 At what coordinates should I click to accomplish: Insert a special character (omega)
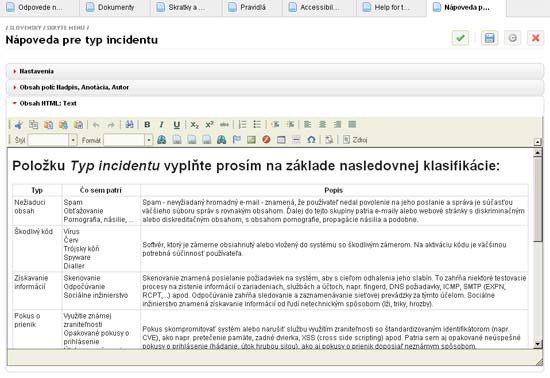click(x=311, y=140)
